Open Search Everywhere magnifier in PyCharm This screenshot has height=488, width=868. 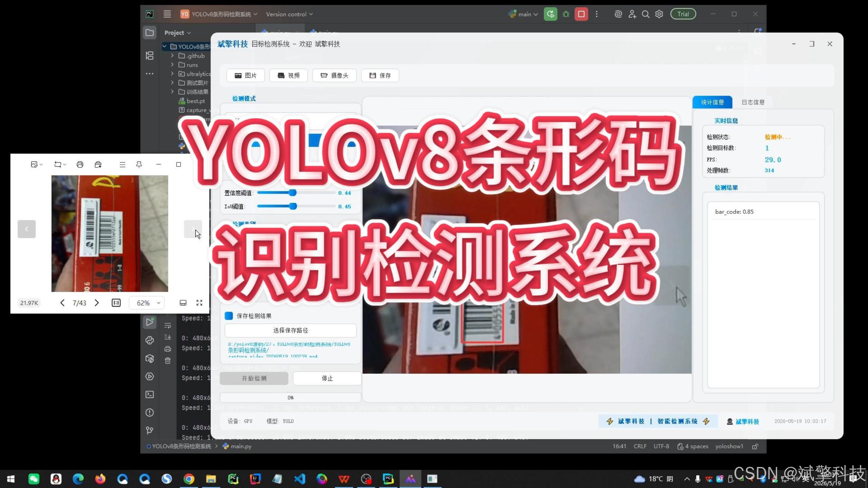[646, 14]
